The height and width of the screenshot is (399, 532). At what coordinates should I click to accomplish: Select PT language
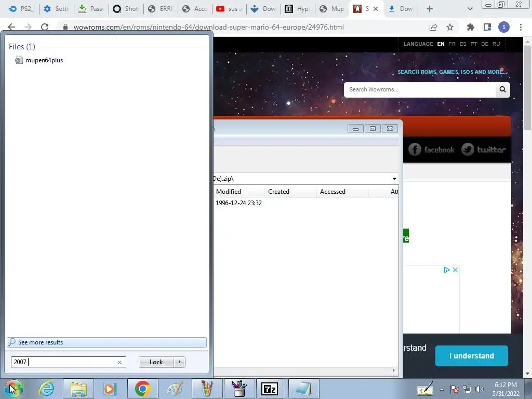(x=474, y=44)
